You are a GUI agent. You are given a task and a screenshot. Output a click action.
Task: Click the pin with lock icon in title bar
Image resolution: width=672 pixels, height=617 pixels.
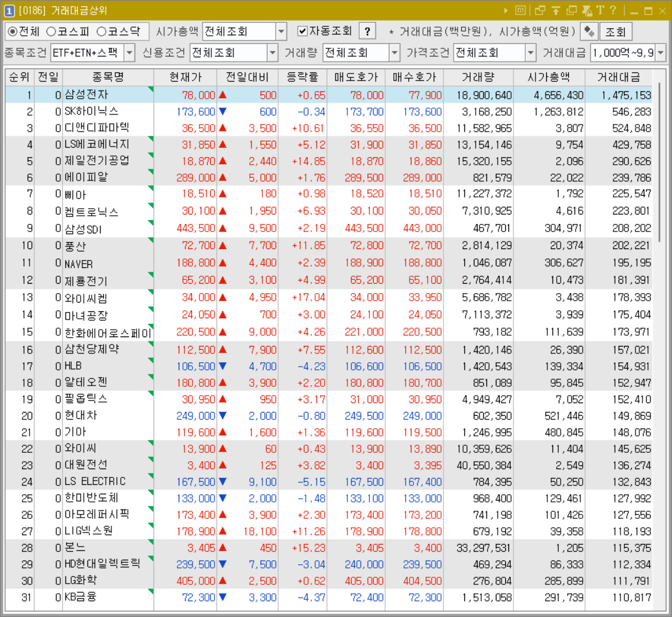coord(586,11)
